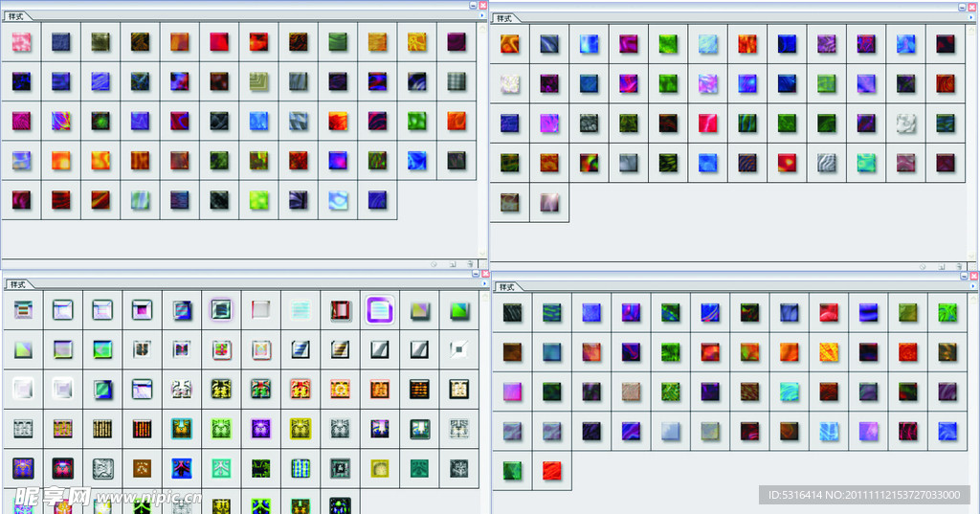Select the dark grey first style, bottom-right panel

pyautogui.click(x=512, y=313)
